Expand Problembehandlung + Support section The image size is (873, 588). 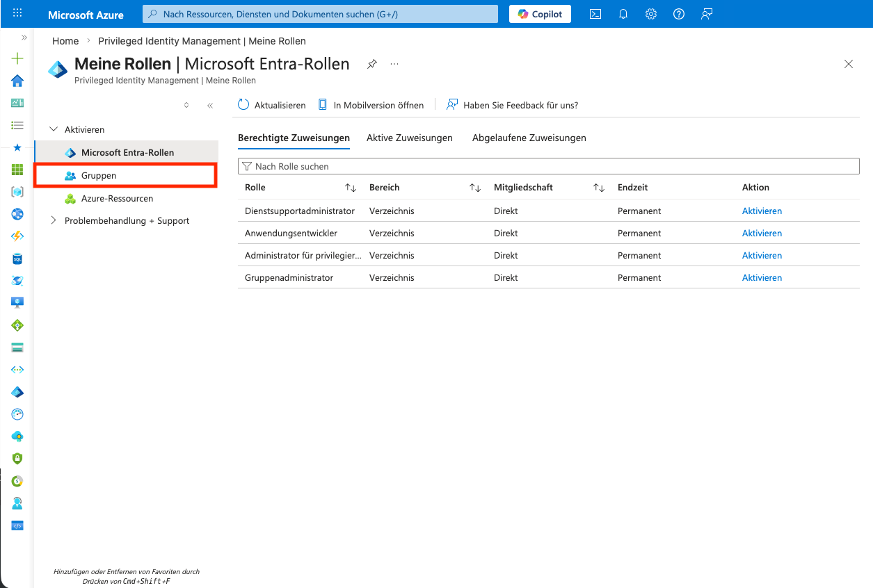click(x=54, y=220)
